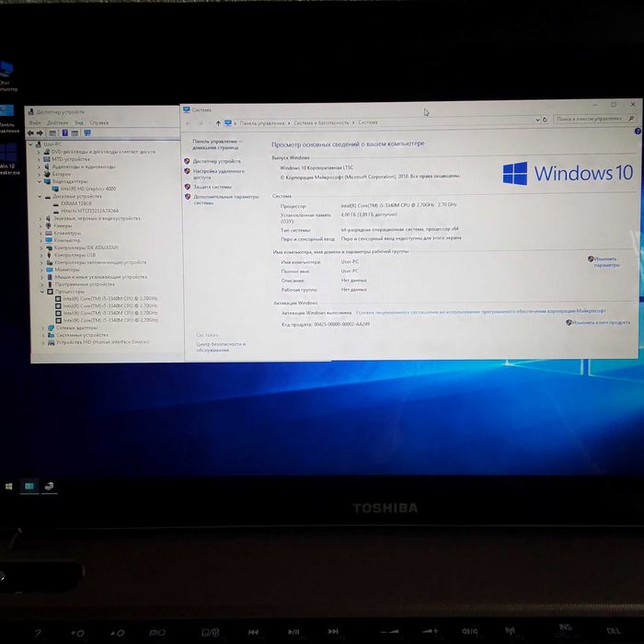Image resolution: width=644 pixels, height=644 pixels.
Task: Open the Файл menu in Device Manager
Action: tap(35, 122)
